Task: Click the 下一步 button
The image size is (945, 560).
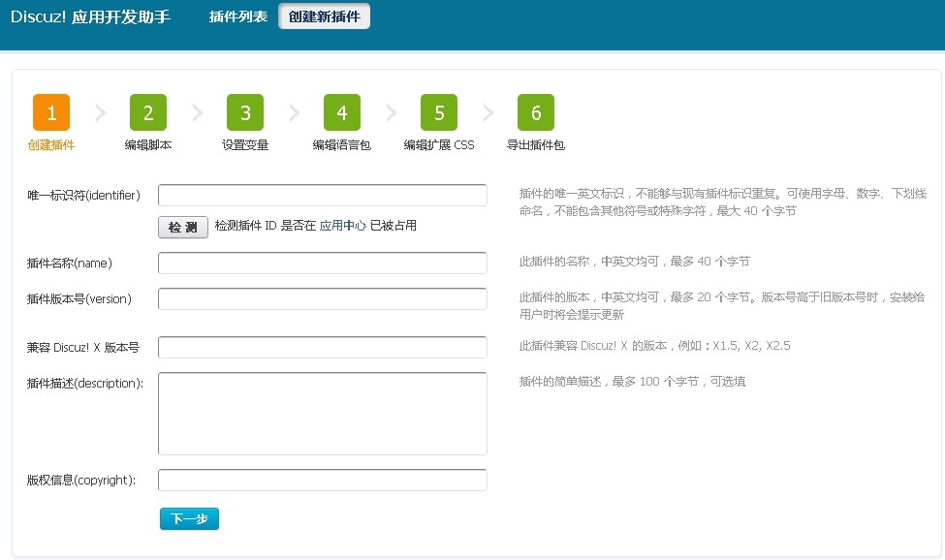Action: click(188, 518)
